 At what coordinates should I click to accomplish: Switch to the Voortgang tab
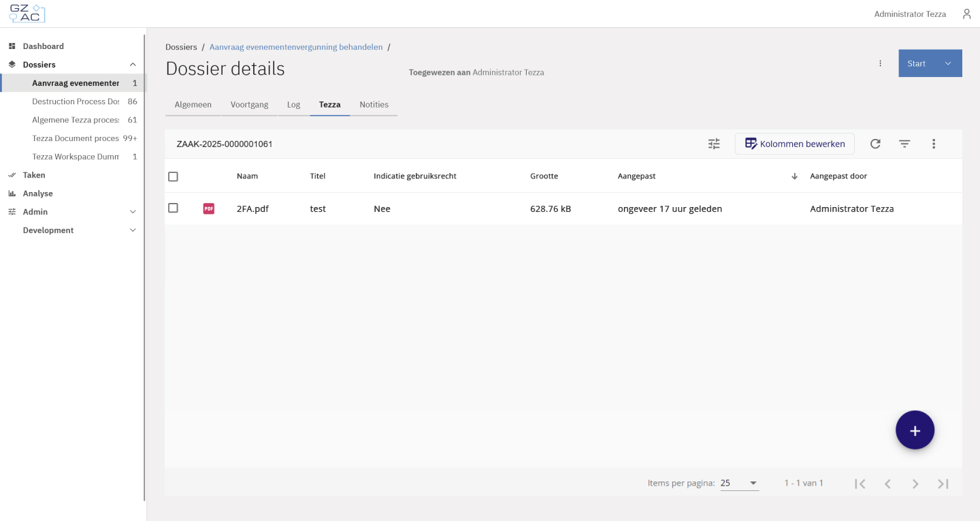click(x=249, y=105)
